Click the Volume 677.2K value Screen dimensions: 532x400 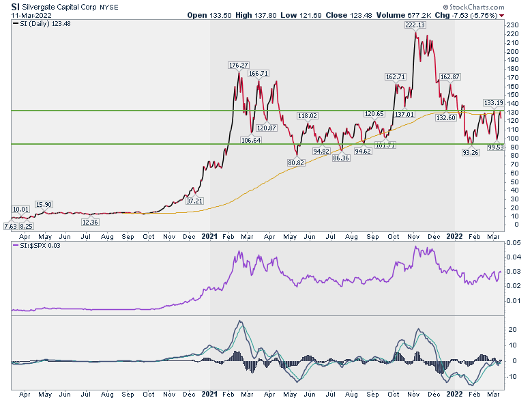tap(404, 15)
